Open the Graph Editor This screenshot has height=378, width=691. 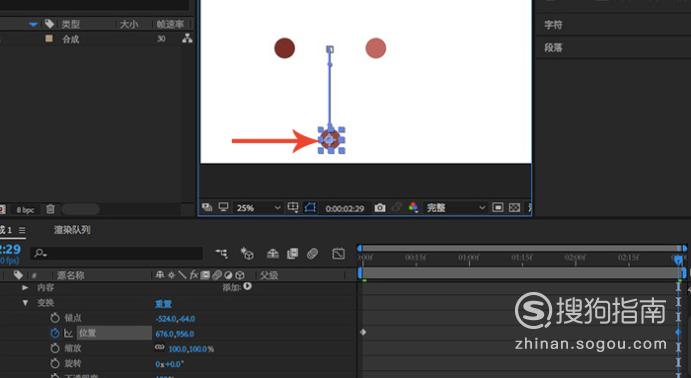[x=338, y=253]
